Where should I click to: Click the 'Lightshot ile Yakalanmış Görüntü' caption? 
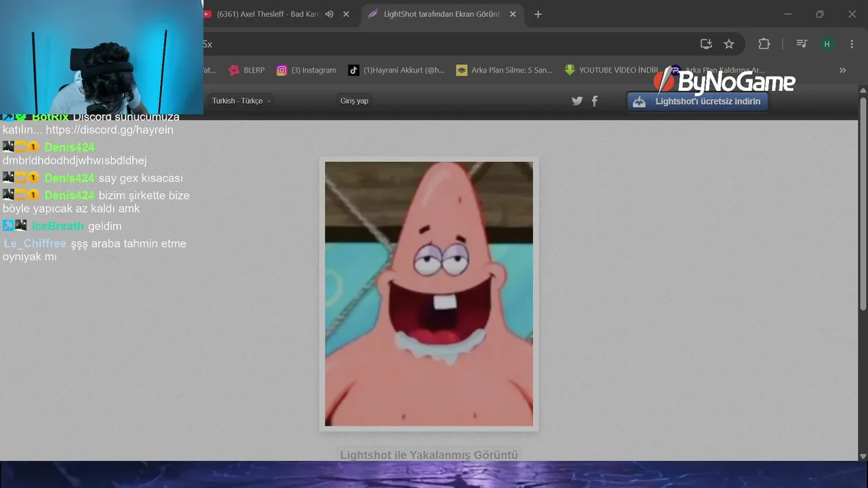(429, 455)
